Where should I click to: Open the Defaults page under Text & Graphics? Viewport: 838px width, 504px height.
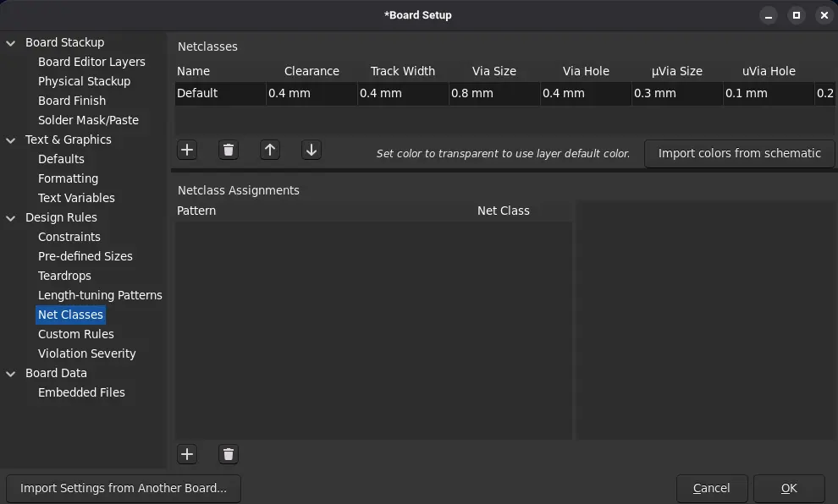tap(61, 159)
